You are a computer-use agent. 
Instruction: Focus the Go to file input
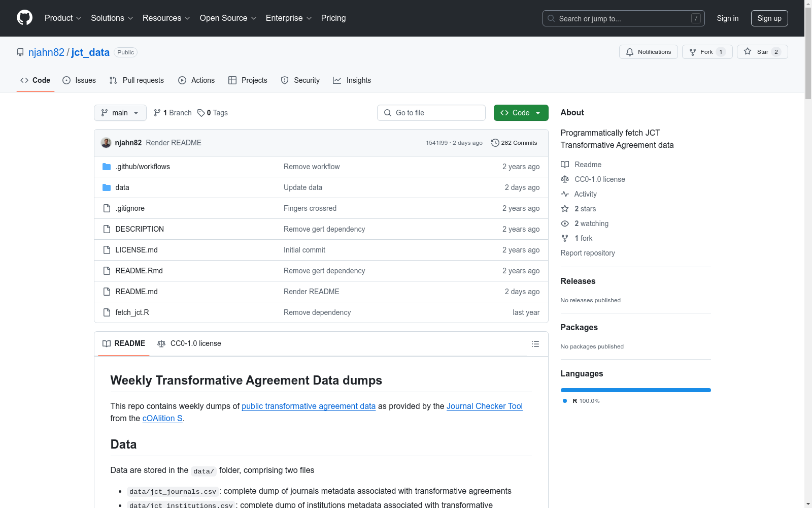click(x=431, y=113)
